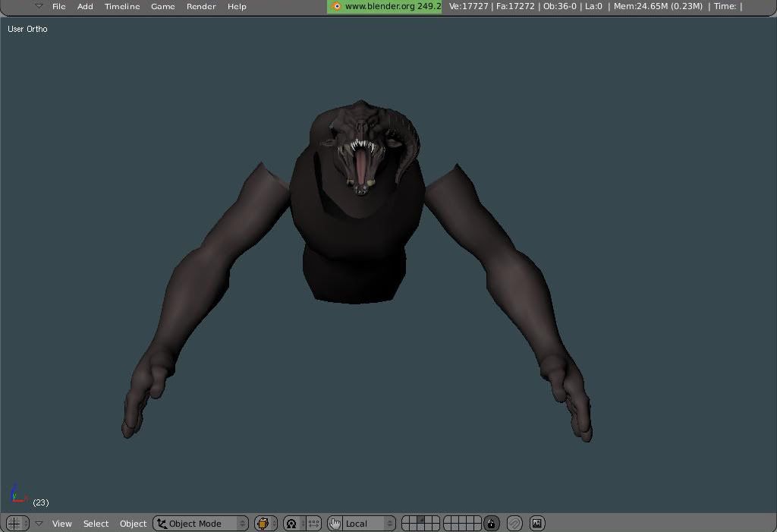Viewport: 777px width, 532px height.
Task: Toggle move object centers only button
Action: tap(313, 524)
